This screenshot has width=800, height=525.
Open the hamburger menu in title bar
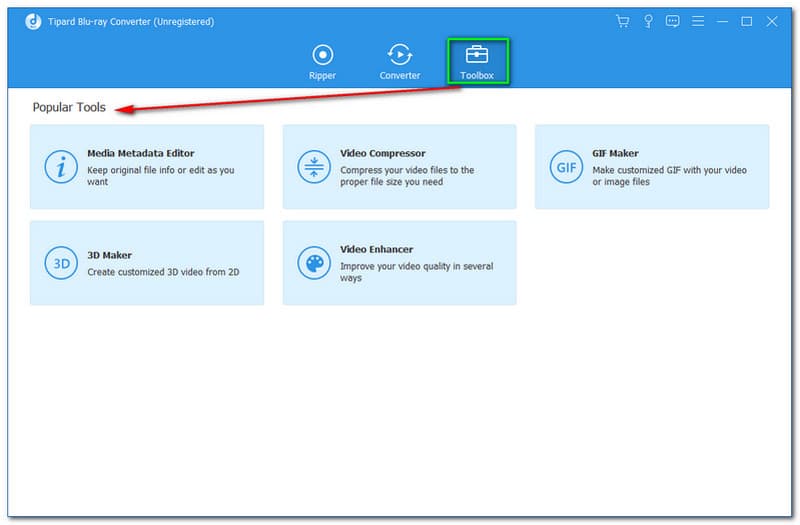pyautogui.click(x=698, y=21)
